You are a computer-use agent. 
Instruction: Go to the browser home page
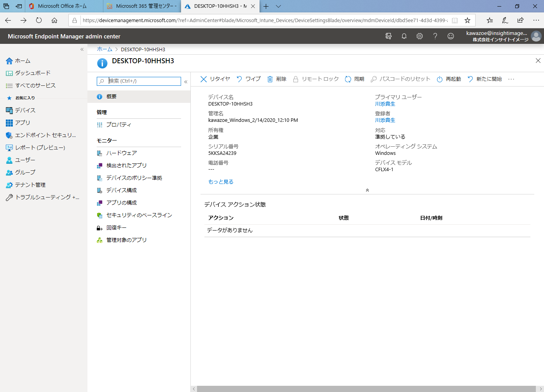tap(54, 20)
